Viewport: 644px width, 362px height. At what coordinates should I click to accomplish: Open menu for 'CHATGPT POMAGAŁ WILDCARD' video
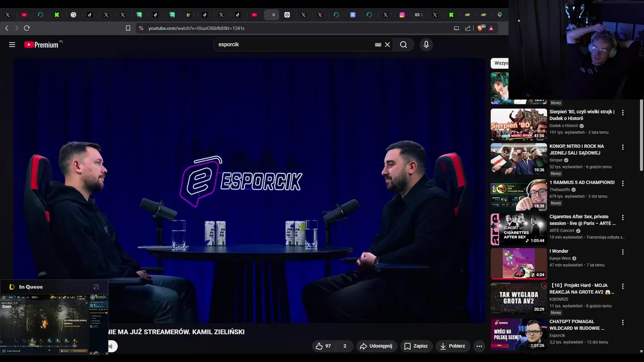[623, 322]
